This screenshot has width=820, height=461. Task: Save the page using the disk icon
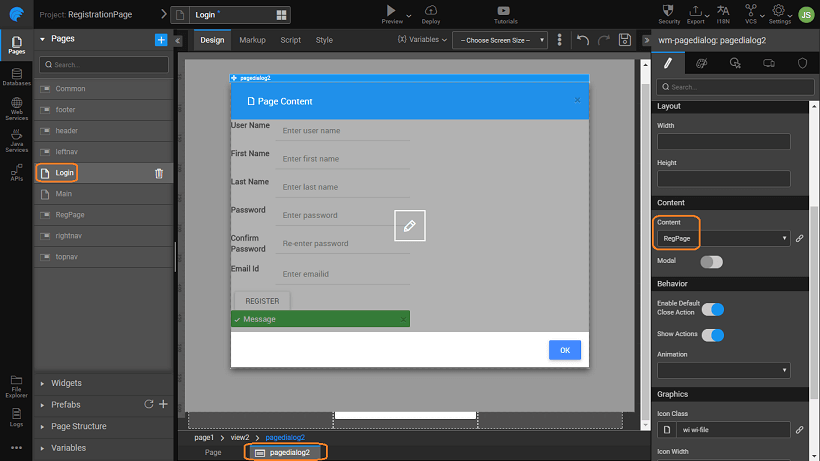[625, 40]
